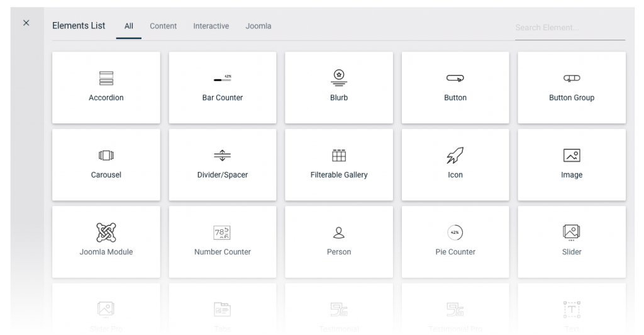Add the Divider/Spacer element
644x335 pixels.
[x=223, y=164]
